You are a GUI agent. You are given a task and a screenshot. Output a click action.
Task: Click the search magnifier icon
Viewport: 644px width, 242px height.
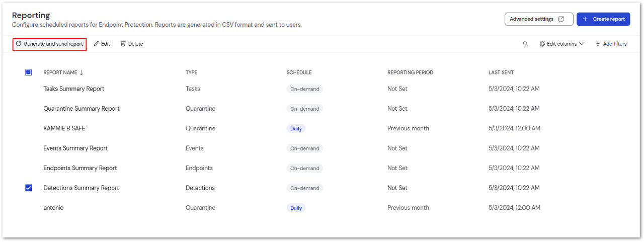click(525, 44)
